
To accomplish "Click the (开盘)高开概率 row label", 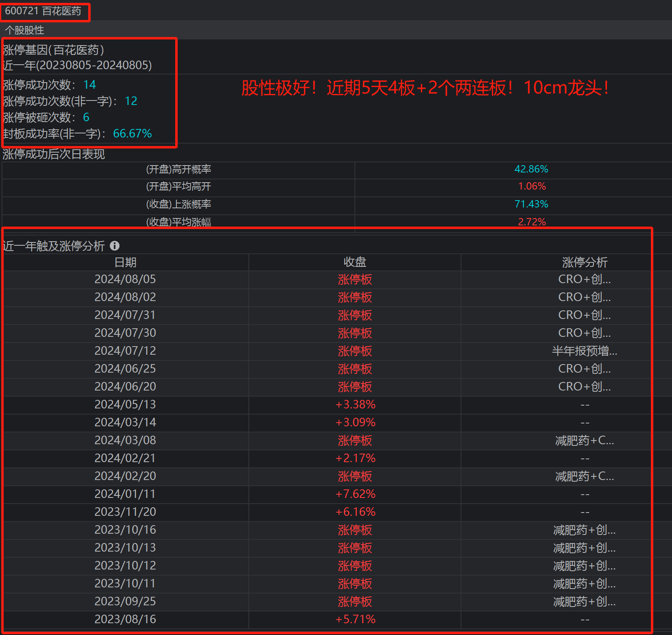I will tap(178, 169).
